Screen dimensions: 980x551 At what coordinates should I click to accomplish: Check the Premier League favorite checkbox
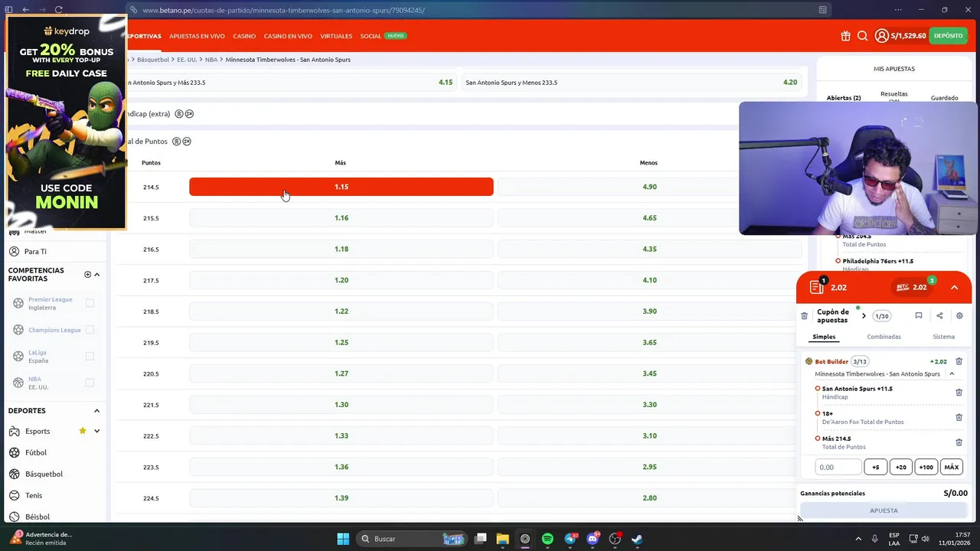[x=90, y=303]
